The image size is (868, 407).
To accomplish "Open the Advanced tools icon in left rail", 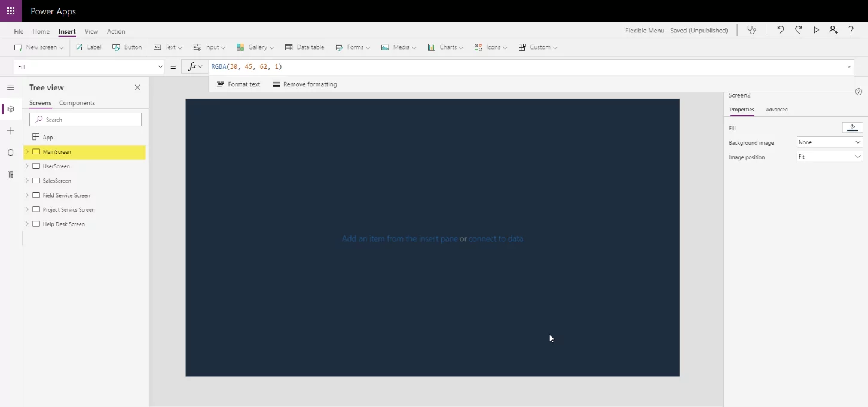I will (11, 174).
